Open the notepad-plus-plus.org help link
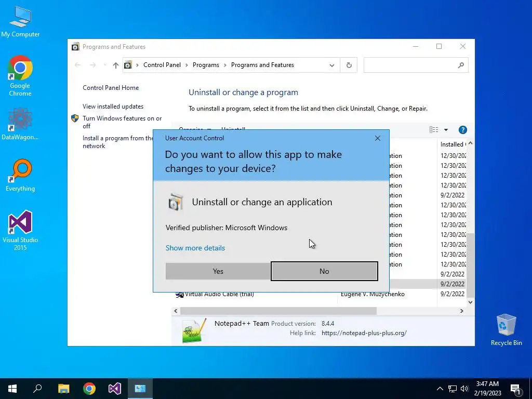Screen dimensions: 532x399 click(x=364, y=333)
